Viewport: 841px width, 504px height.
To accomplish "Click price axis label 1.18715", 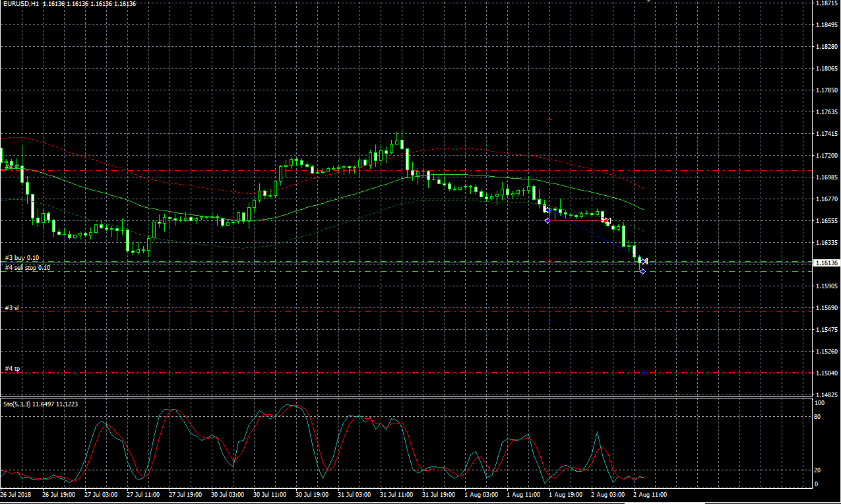I will [826, 3].
